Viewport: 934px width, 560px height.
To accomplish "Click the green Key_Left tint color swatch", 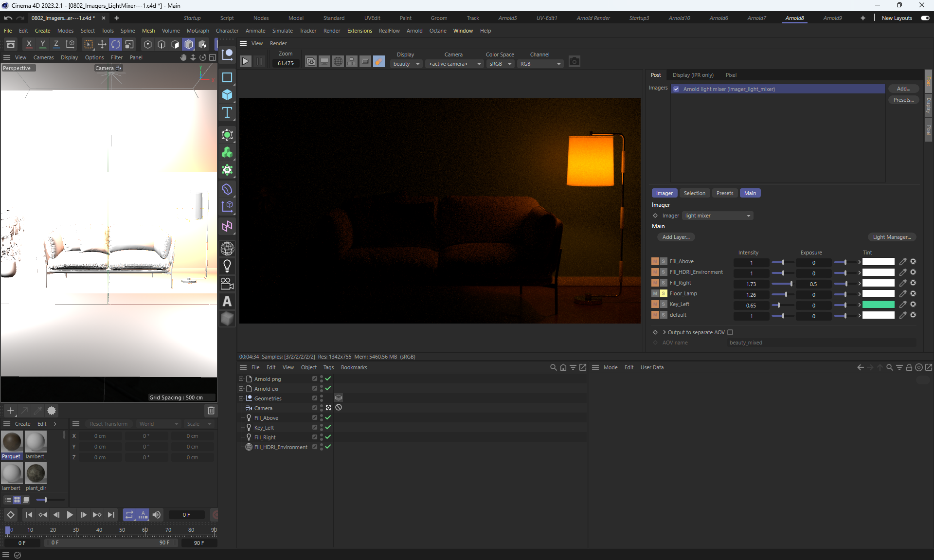I will (878, 305).
